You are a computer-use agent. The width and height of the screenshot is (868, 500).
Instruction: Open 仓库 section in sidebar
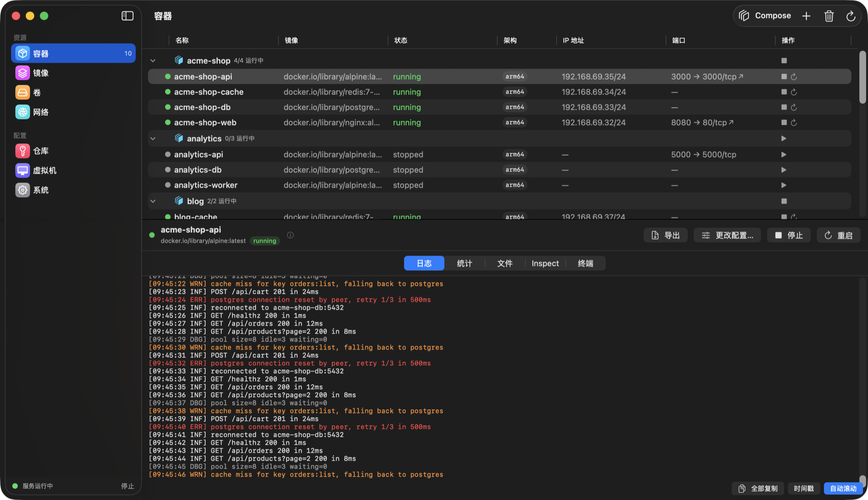[73, 151]
